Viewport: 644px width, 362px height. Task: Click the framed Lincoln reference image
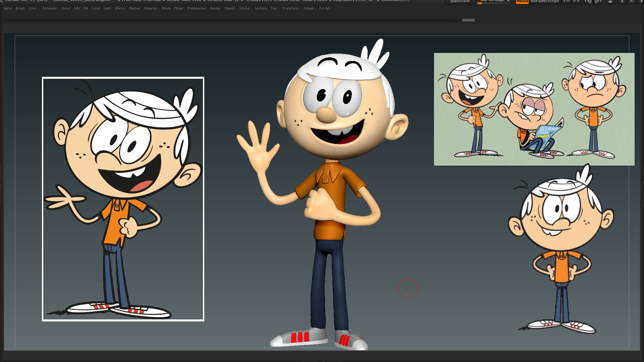pos(123,199)
